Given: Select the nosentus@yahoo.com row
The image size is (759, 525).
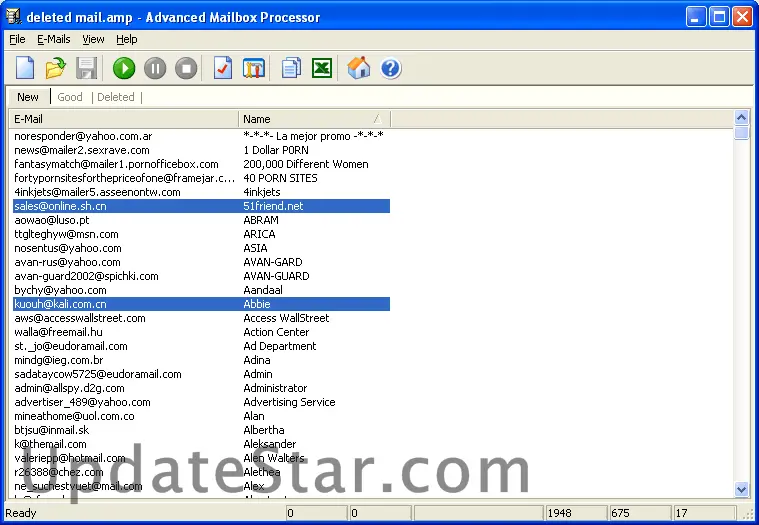Looking at the screenshot, I should coord(201,248).
